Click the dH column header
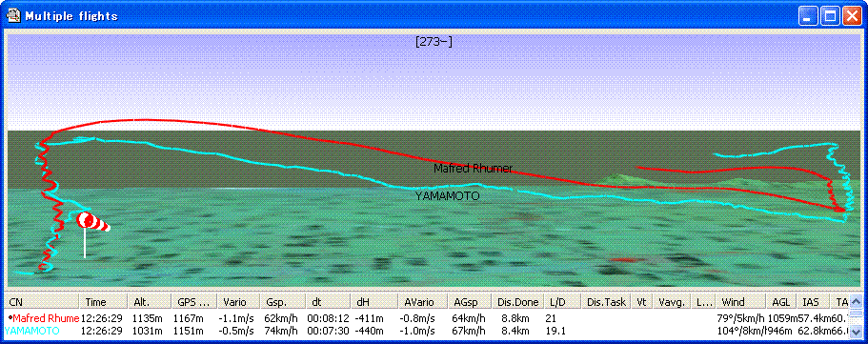 click(373, 302)
